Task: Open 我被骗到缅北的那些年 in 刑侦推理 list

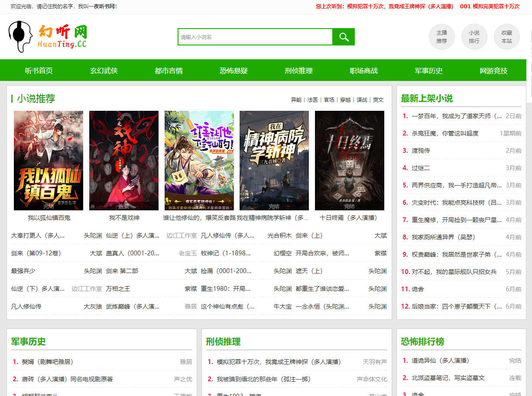Action: pos(263,379)
